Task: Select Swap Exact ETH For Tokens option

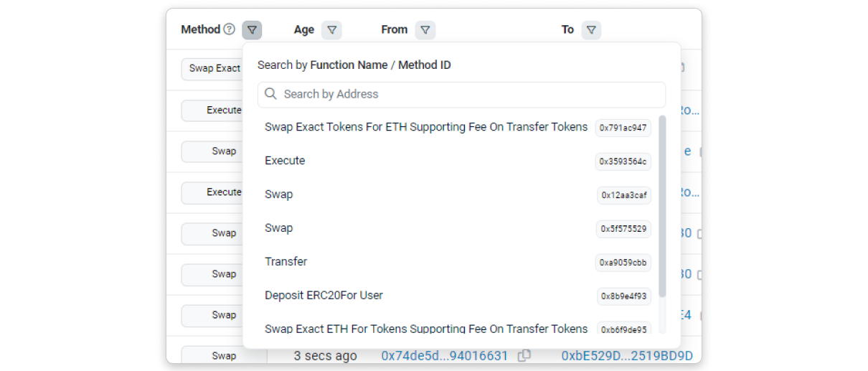Action: click(426, 329)
